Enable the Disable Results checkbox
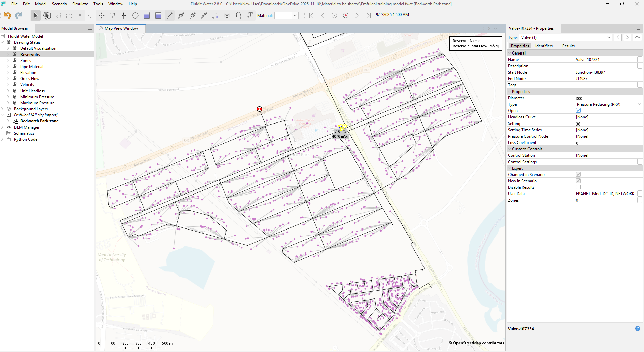644x352 pixels. coord(578,187)
